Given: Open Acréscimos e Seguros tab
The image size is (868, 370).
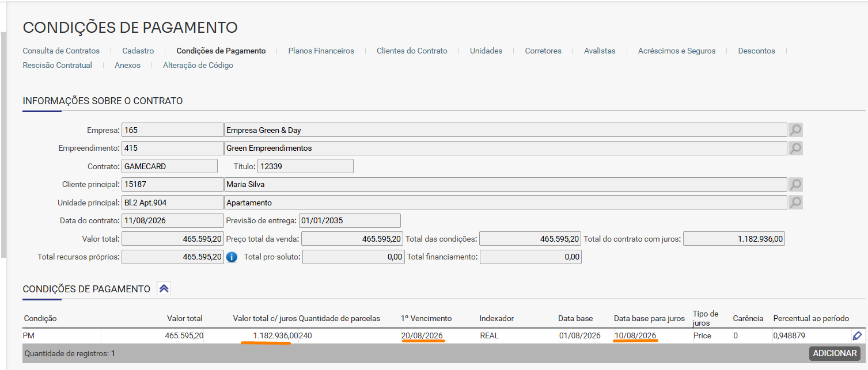Looking at the screenshot, I should pyautogui.click(x=677, y=51).
